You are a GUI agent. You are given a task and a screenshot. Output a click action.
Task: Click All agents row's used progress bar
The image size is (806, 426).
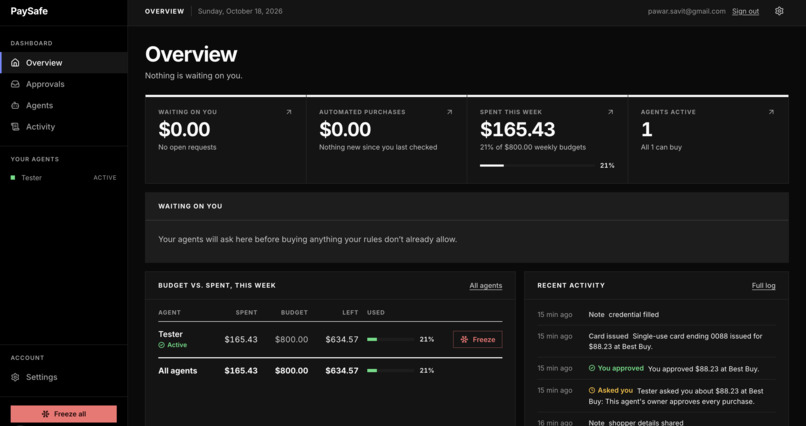(x=390, y=371)
